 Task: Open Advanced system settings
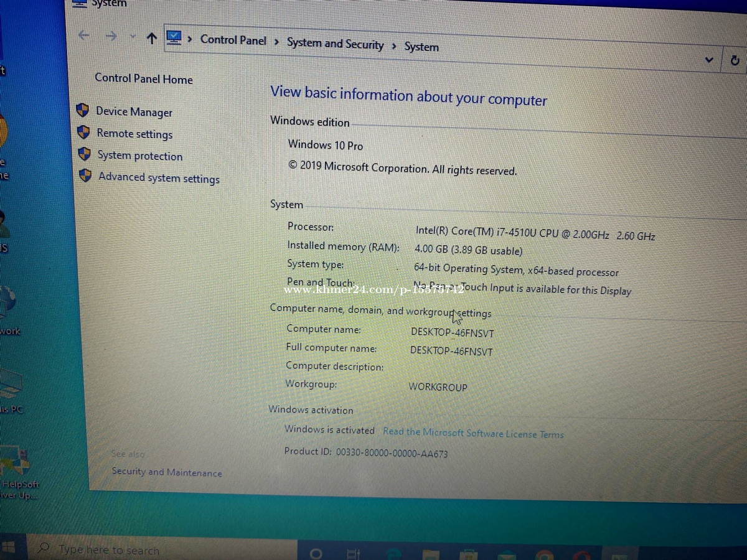click(x=159, y=178)
